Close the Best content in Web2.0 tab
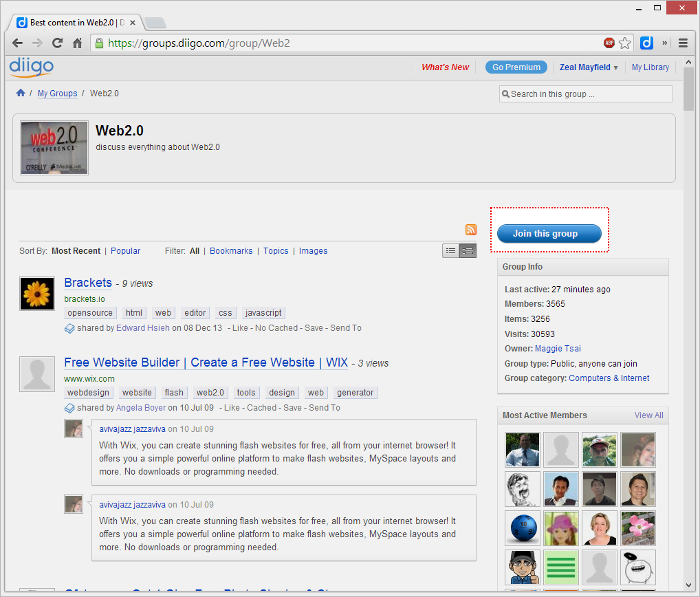This screenshot has height=597, width=700. 133,22
